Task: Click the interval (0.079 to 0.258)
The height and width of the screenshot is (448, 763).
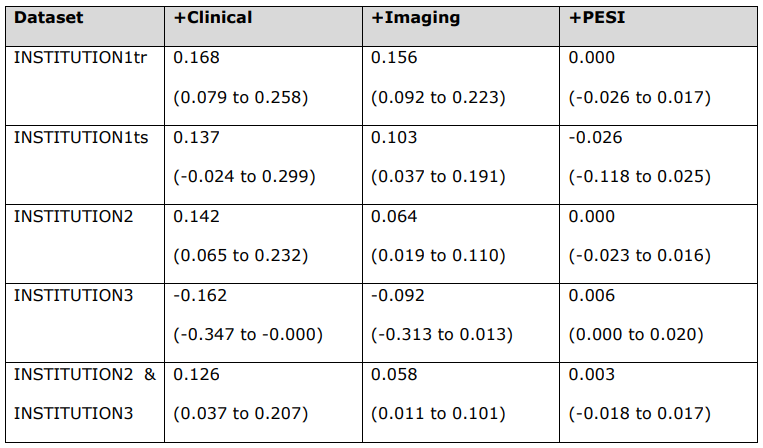Action: (241, 97)
